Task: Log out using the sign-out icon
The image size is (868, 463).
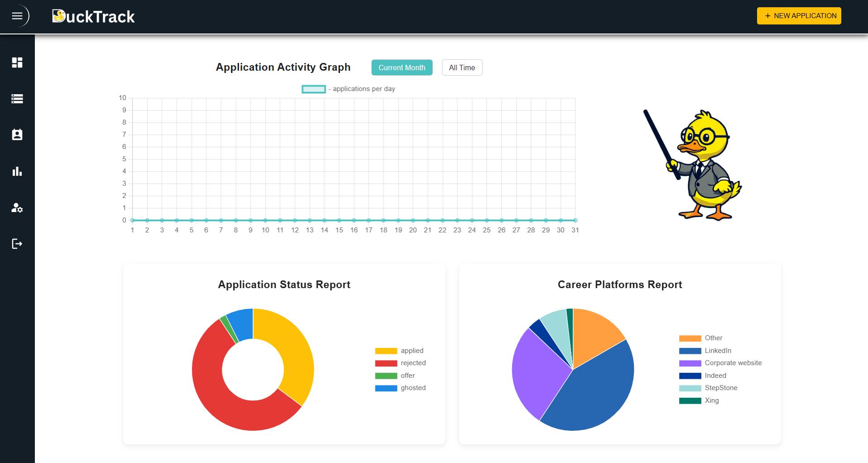Action: point(17,244)
